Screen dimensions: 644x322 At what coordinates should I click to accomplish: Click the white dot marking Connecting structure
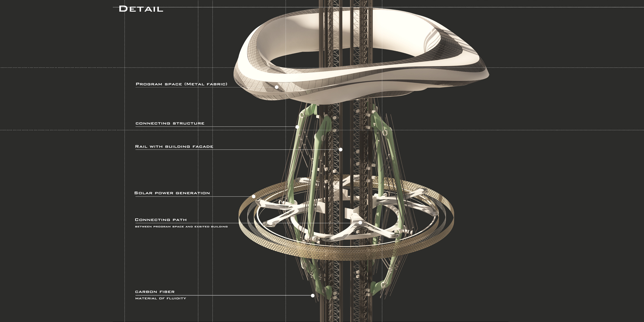coord(297,127)
